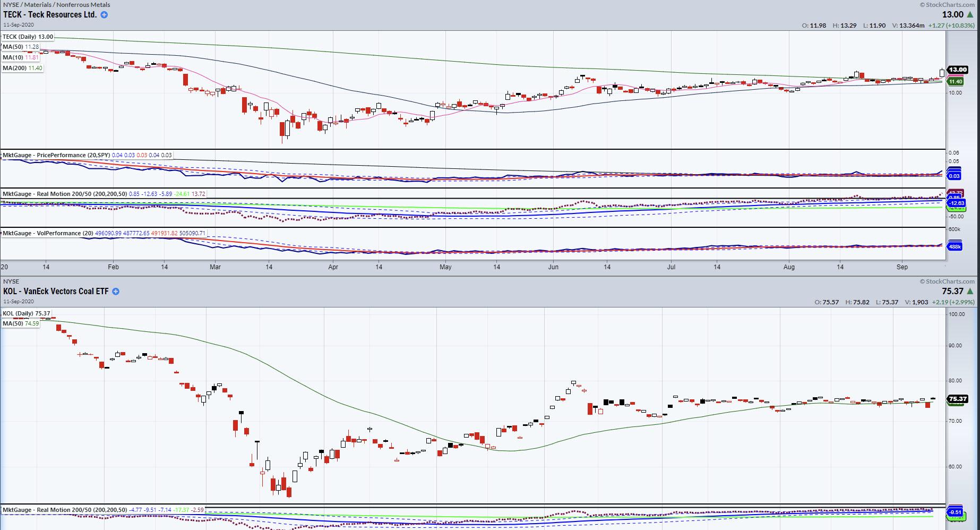Click the TECK - Teck Resources Ltd. title

[50, 15]
